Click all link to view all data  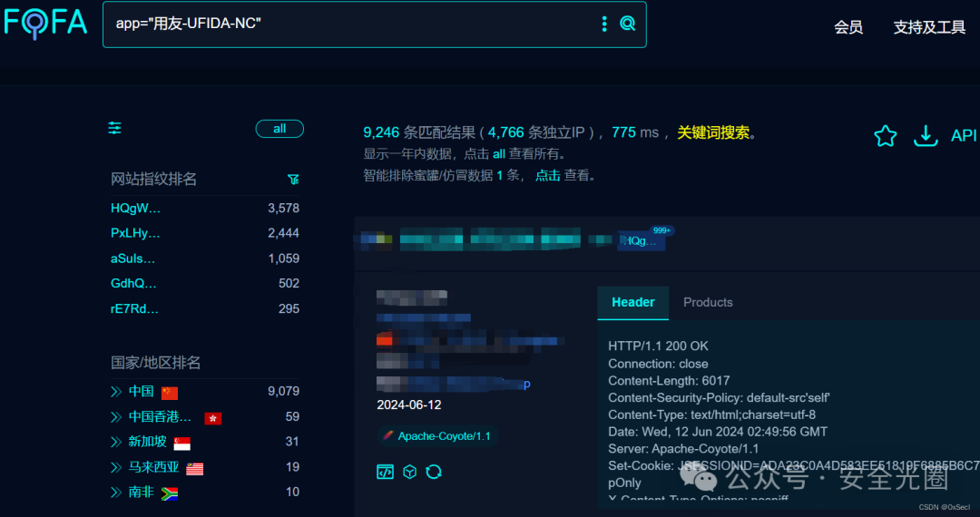(499, 153)
